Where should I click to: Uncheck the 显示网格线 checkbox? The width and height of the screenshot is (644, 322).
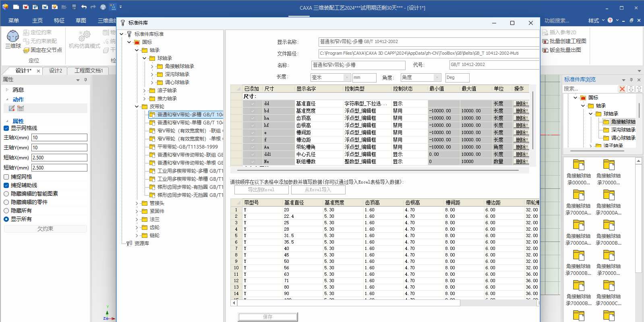(x=6, y=128)
